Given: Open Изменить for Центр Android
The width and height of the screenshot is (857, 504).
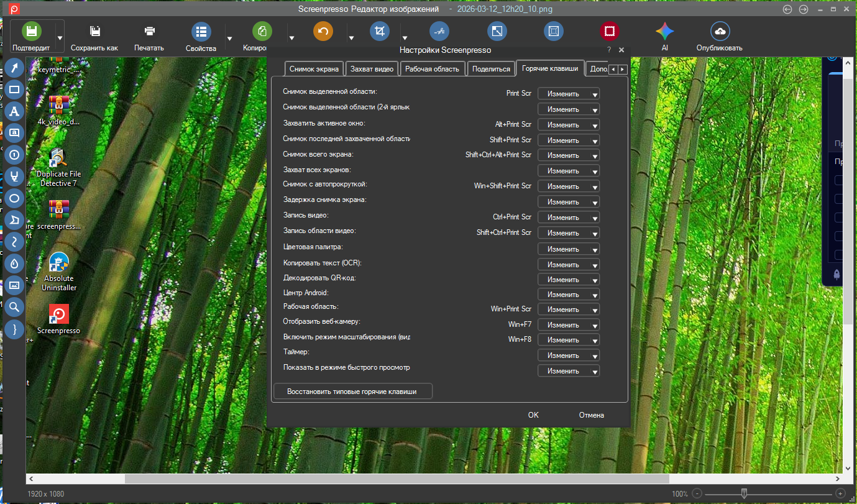Looking at the screenshot, I should pos(569,295).
